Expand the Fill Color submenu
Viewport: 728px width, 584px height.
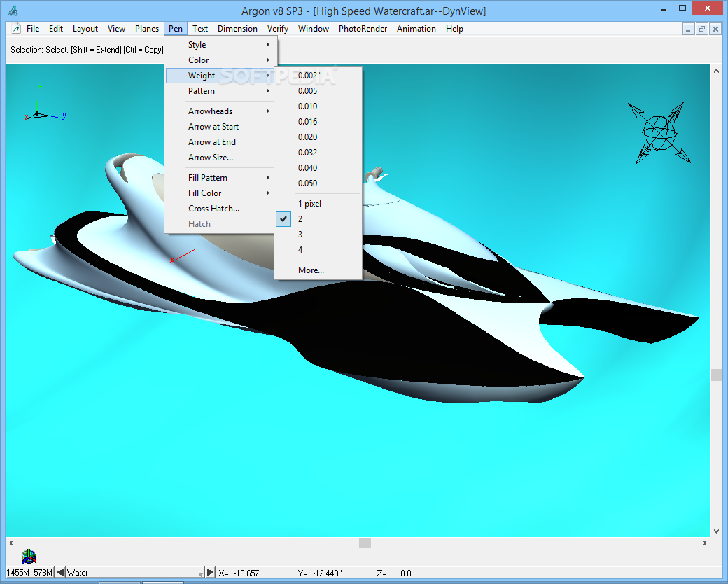221,193
